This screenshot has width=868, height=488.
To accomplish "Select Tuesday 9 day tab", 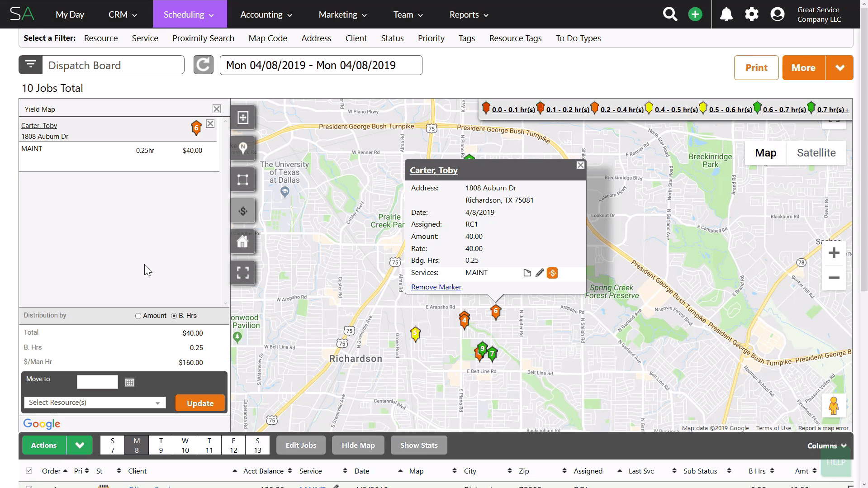I will click(161, 445).
